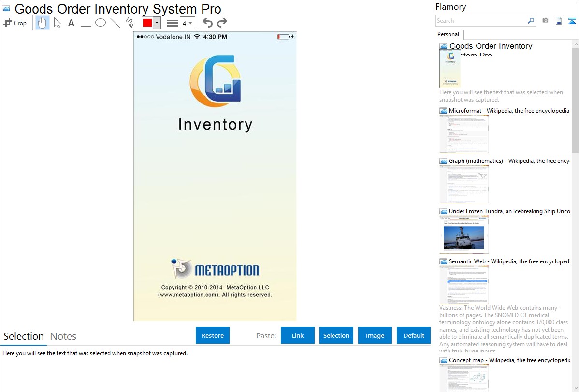Click the snapshot icon beside Microformat title
Image resolution: width=579 pixels, height=392 pixels.
click(443, 111)
